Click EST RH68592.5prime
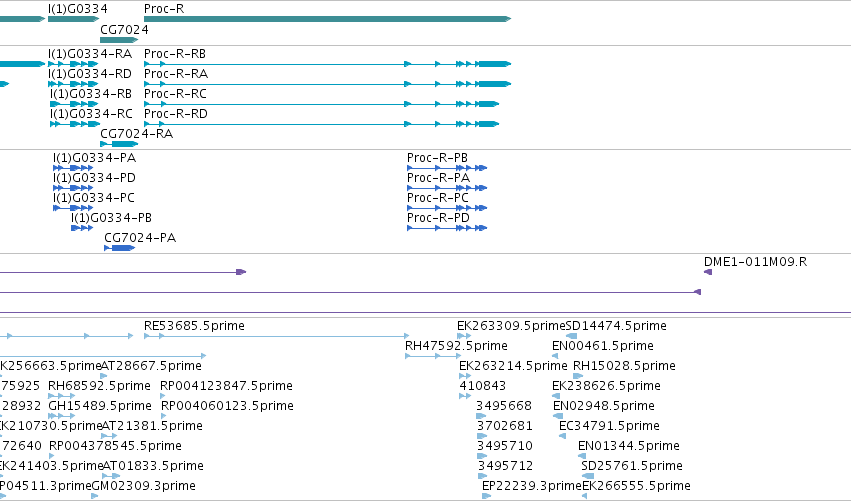 (x=61, y=397)
